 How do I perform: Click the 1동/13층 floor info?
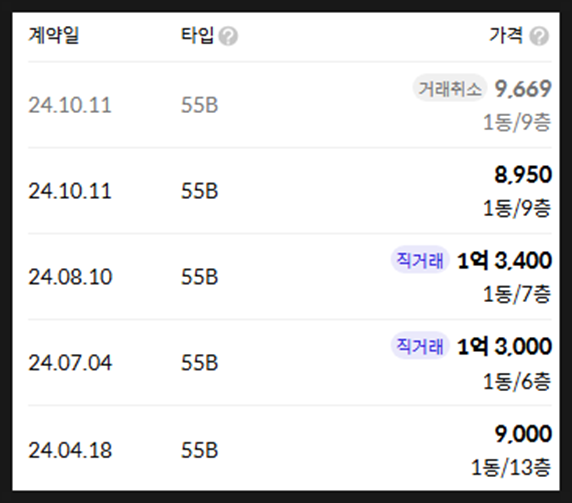click(x=511, y=467)
